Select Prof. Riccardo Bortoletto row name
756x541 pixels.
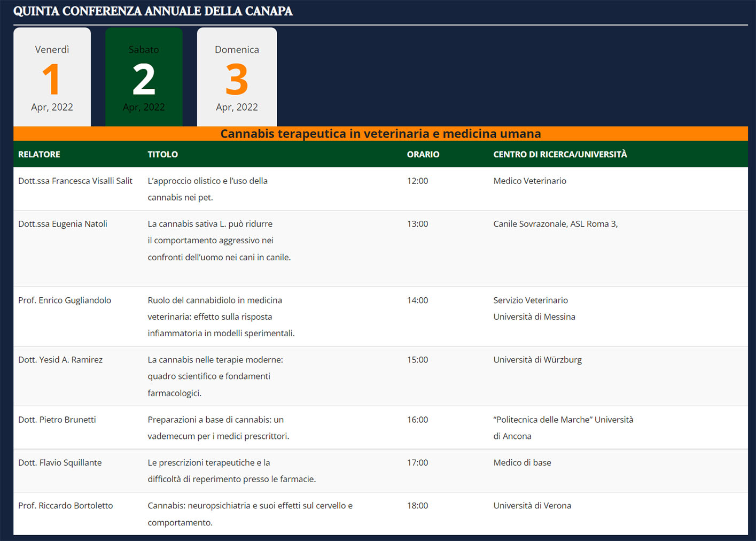coord(66,506)
